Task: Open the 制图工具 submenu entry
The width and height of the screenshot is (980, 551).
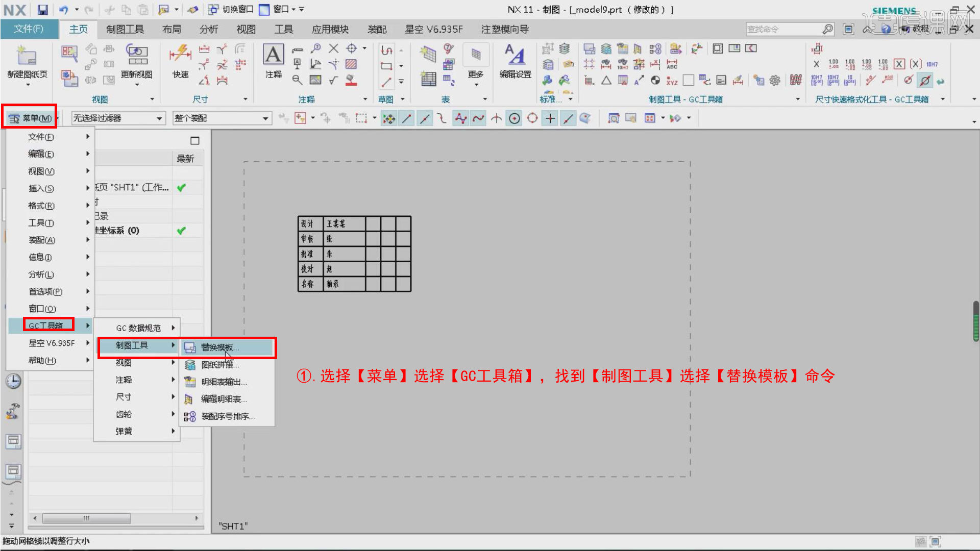Action: pyautogui.click(x=138, y=345)
